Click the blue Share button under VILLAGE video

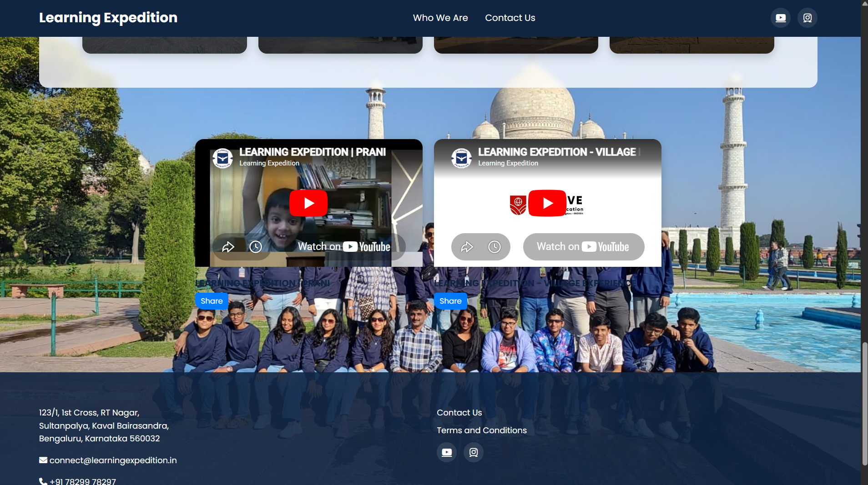pyautogui.click(x=450, y=301)
